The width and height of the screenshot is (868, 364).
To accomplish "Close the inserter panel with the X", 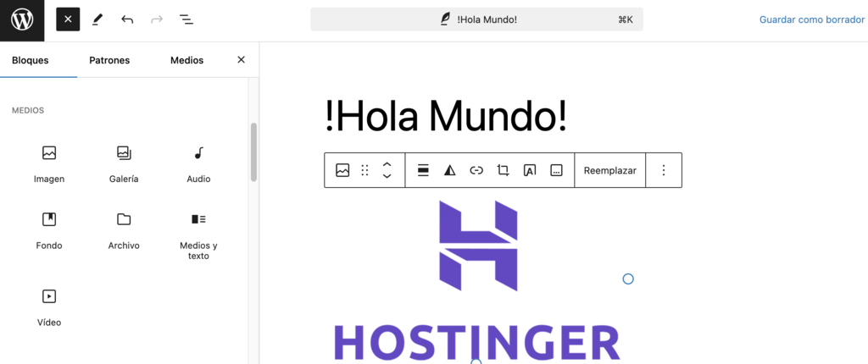I will pyautogui.click(x=241, y=60).
